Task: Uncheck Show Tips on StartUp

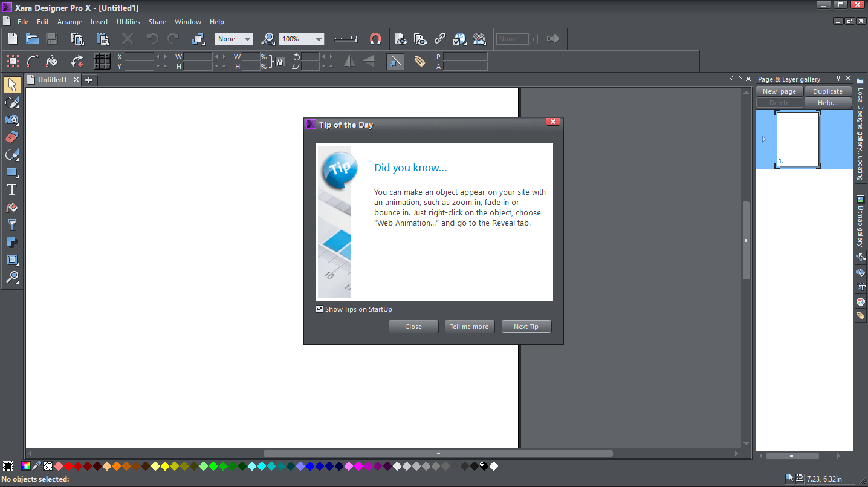Action: (x=320, y=309)
